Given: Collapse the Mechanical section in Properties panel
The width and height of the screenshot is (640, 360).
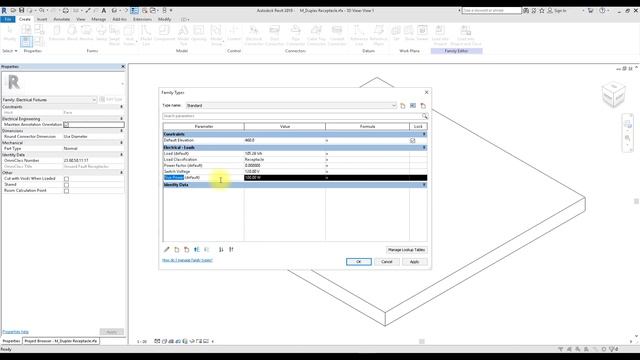Looking at the screenshot, I should click(122, 143).
